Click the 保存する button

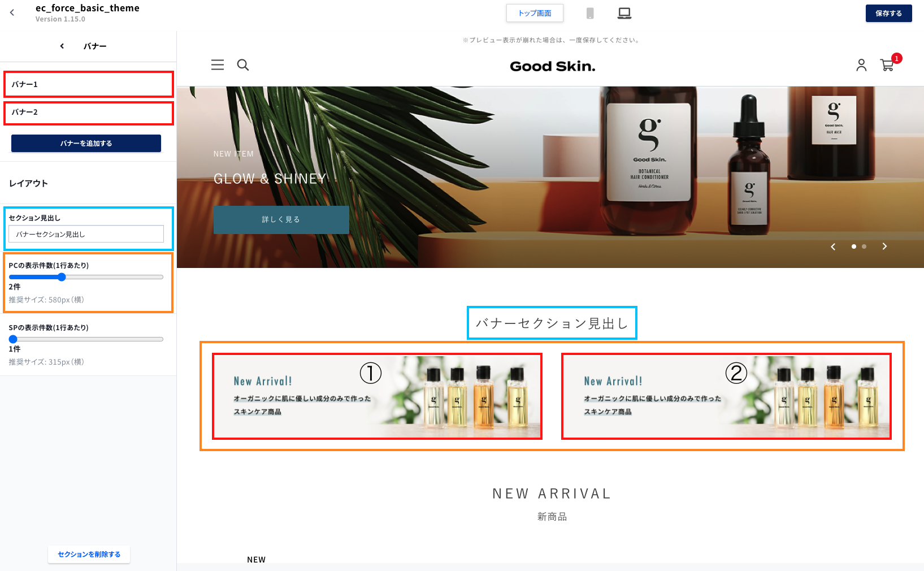pos(888,13)
